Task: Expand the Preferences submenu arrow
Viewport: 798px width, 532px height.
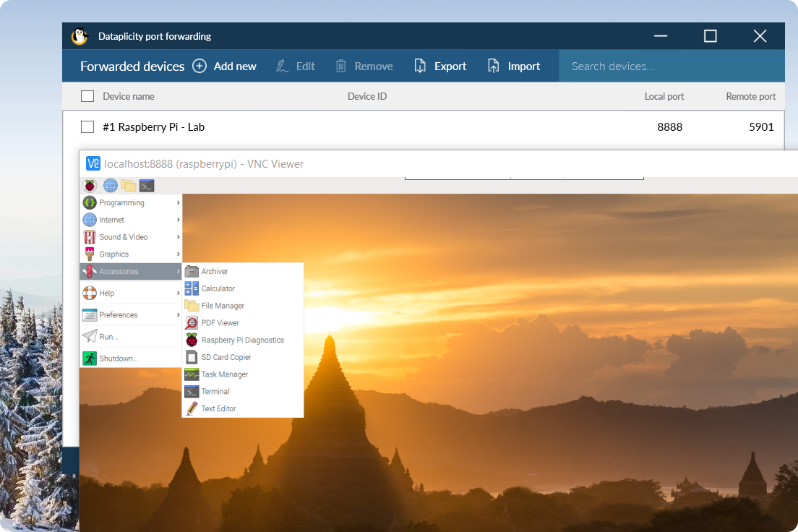Action: coord(178,315)
